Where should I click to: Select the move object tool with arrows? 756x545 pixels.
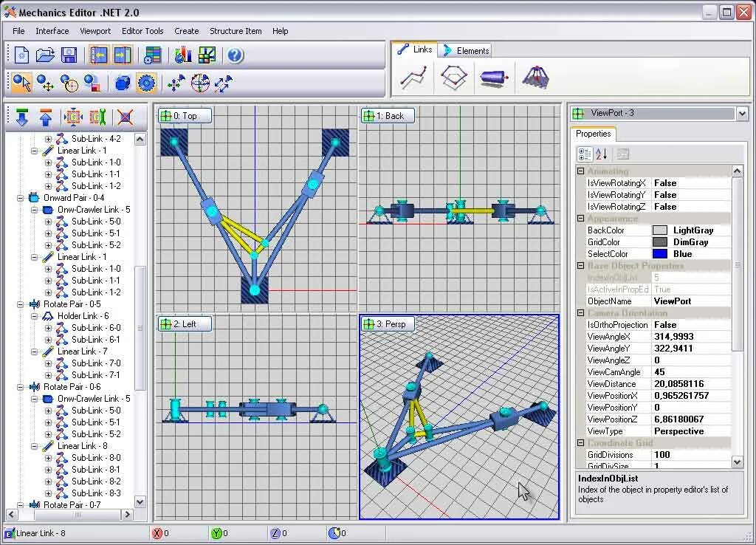coord(45,83)
